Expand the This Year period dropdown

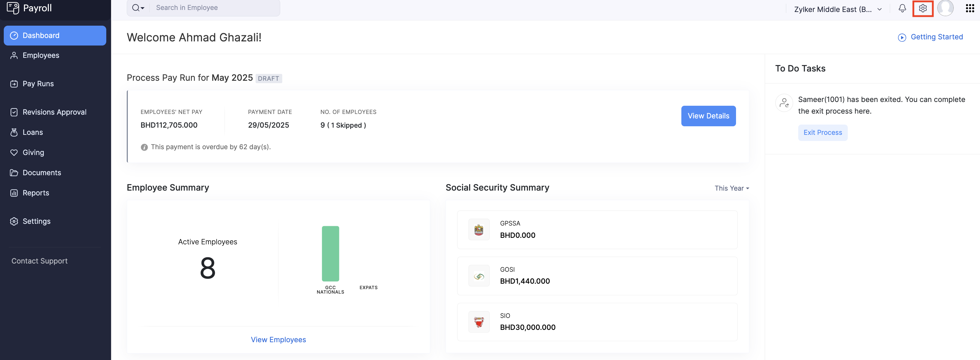(731, 188)
